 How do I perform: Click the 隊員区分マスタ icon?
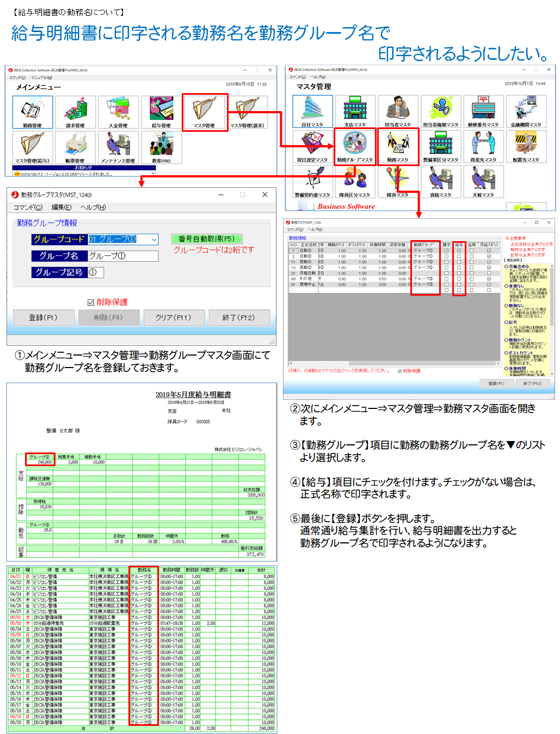tap(355, 180)
